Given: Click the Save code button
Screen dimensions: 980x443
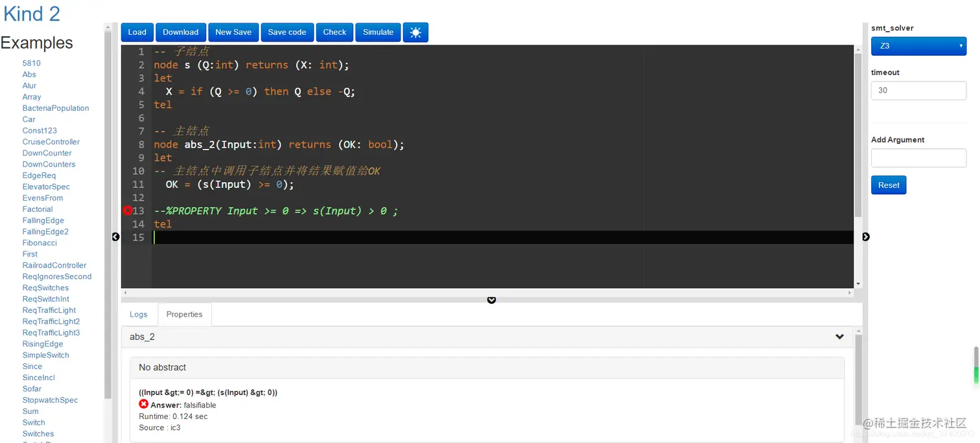Looking at the screenshot, I should point(287,32).
